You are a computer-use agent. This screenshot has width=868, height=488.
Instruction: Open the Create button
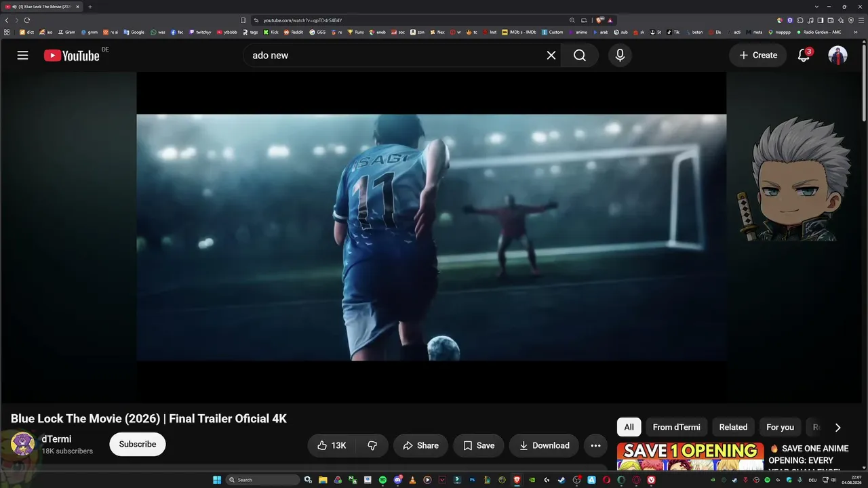point(758,56)
